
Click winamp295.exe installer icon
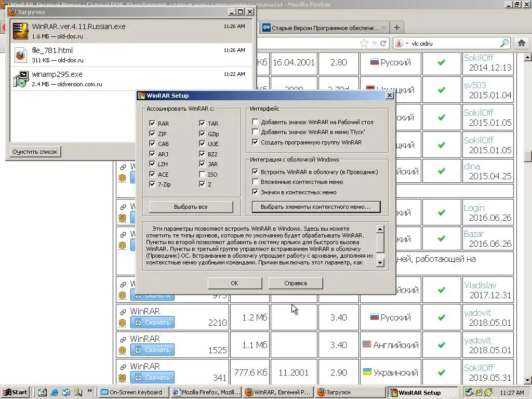[20, 79]
